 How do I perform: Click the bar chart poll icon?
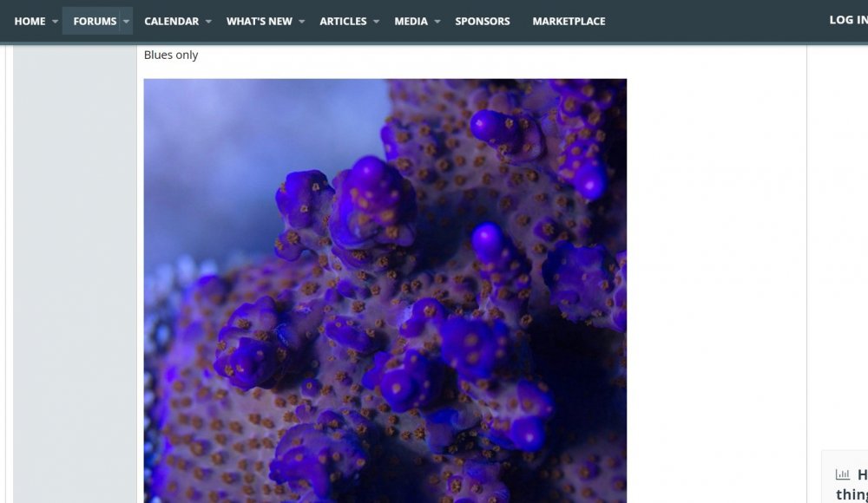click(842, 474)
